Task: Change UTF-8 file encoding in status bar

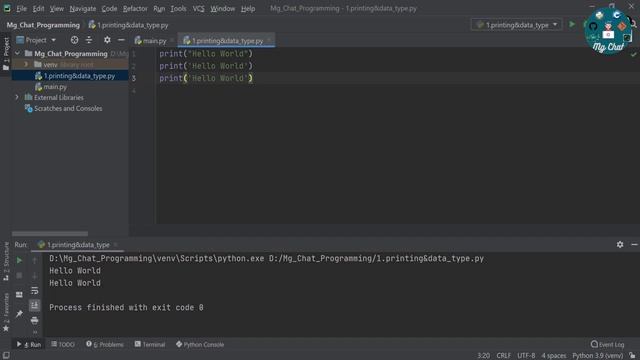Action: click(x=526, y=356)
